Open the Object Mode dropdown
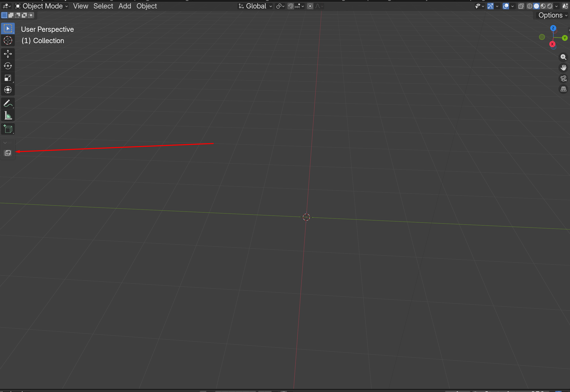 [42, 6]
